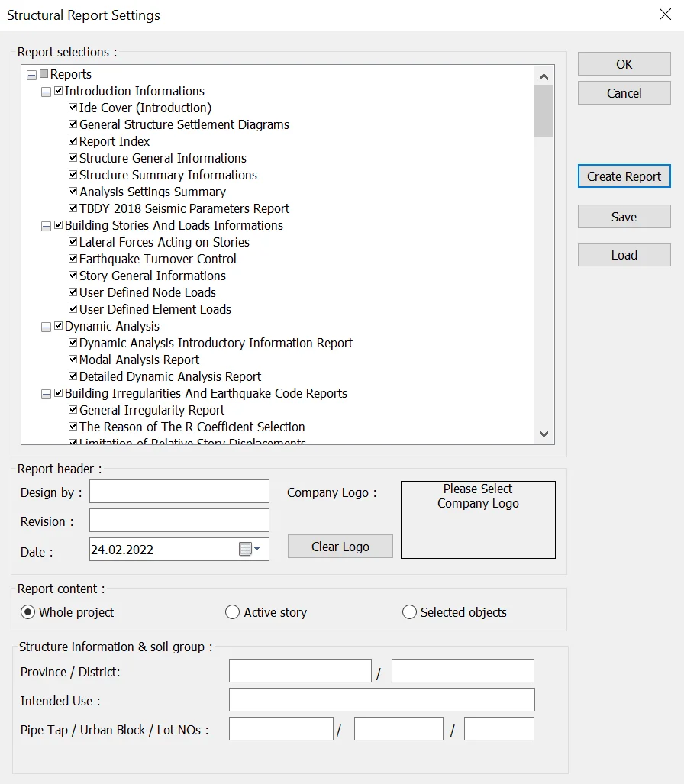Image resolution: width=684 pixels, height=784 pixels.
Task: Close the Structural Report Settings dialog
Action: 665,15
